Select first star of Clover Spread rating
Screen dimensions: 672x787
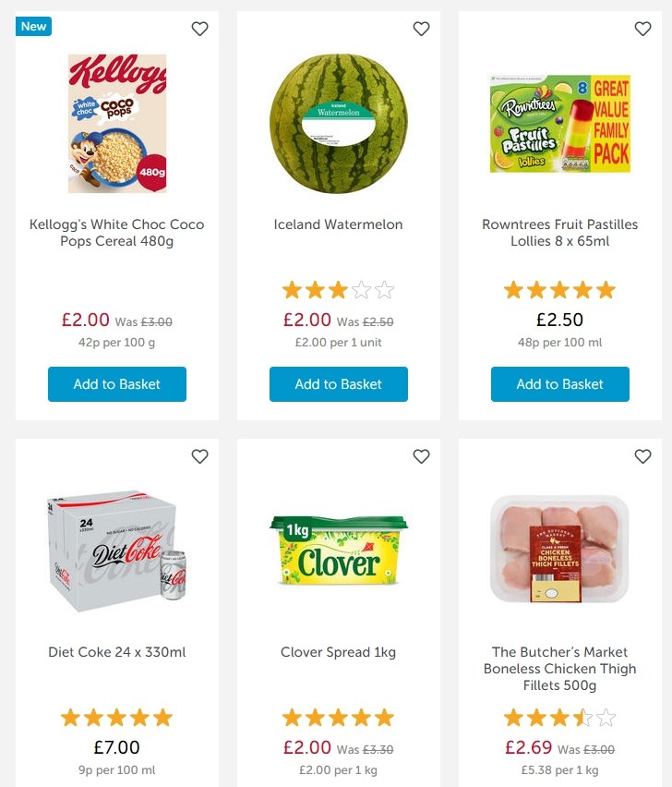click(x=291, y=717)
